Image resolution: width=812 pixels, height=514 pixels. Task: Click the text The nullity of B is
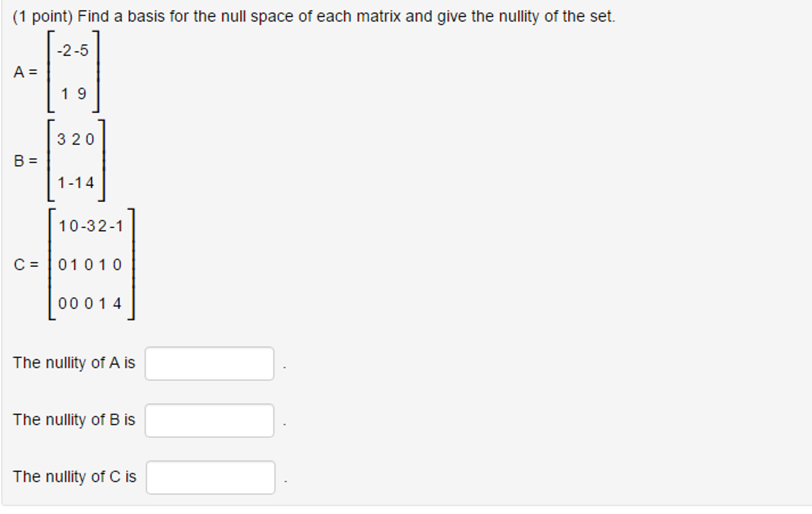[74, 420]
